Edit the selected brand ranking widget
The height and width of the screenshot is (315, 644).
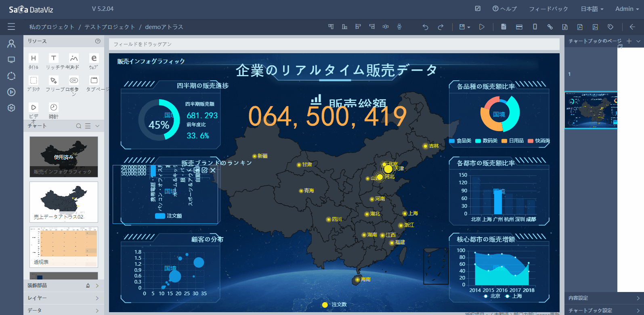point(205,170)
